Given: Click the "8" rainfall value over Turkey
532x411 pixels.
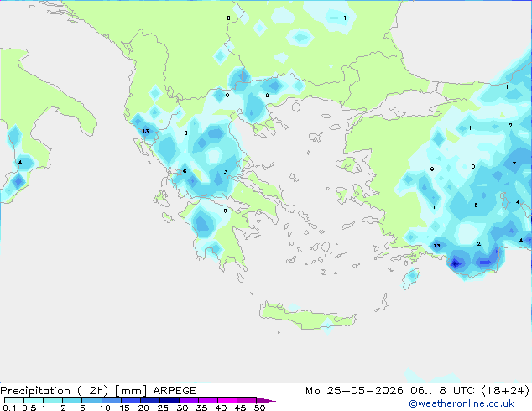Looking at the screenshot, I should pos(476,205).
